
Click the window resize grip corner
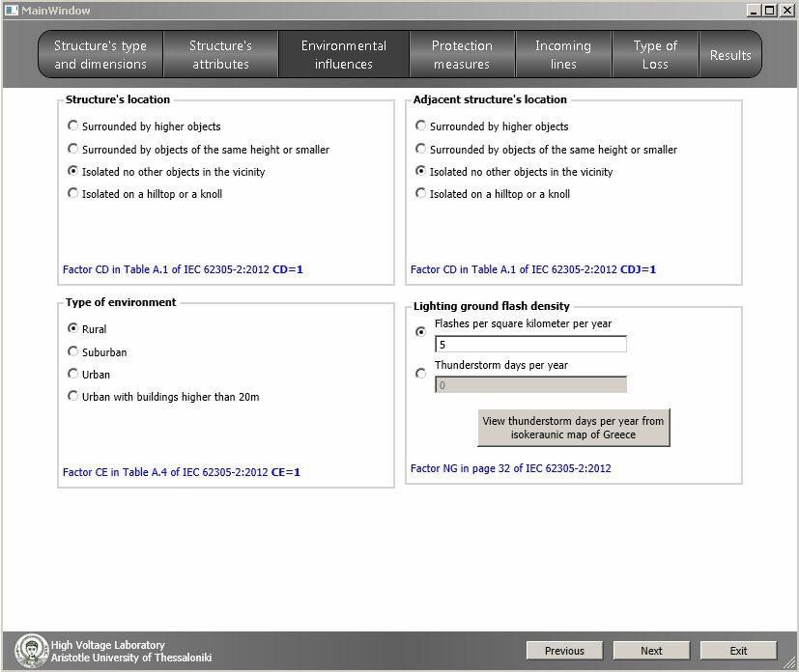790,663
